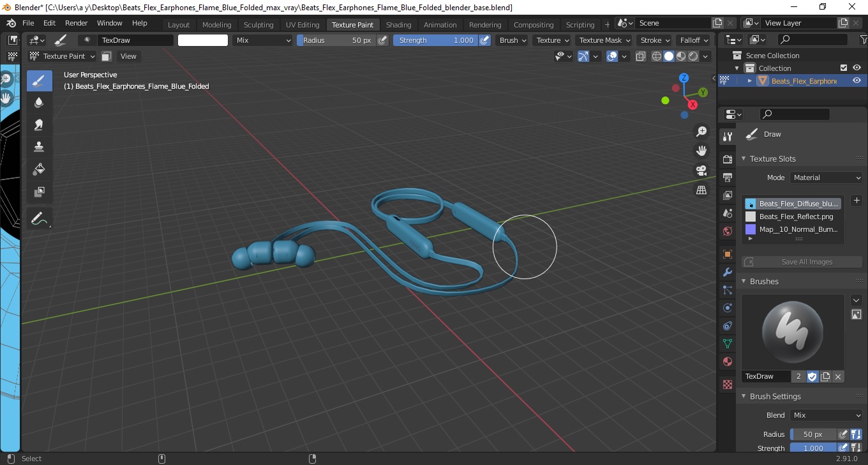Image resolution: width=868 pixels, height=465 pixels.
Task: Toggle viewport overlays
Action: pos(612,56)
